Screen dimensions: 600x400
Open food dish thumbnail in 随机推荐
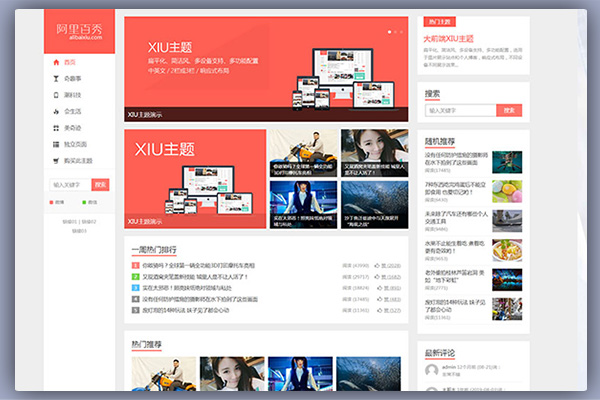point(507,250)
